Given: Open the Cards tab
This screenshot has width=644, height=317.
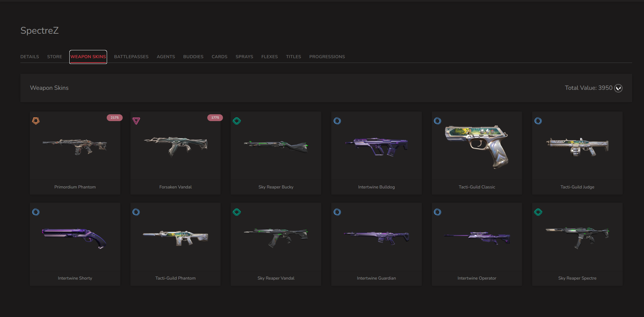Looking at the screenshot, I should pos(220,57).
